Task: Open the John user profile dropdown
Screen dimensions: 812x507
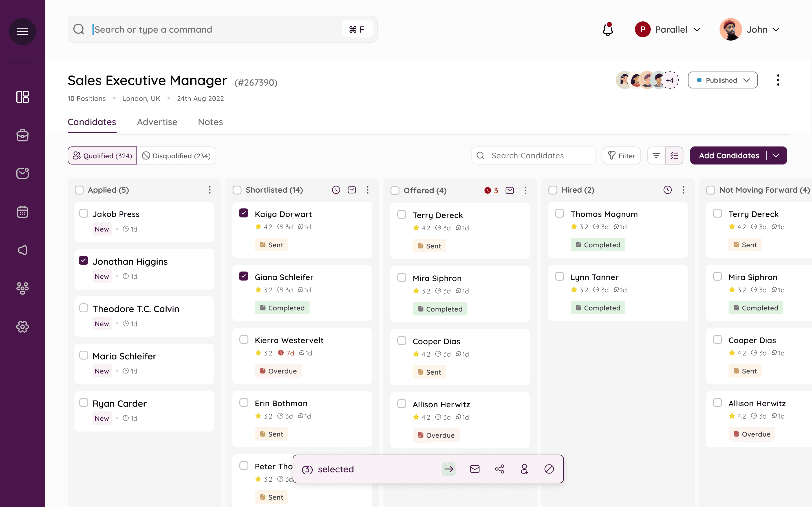Action: [750, 30]
